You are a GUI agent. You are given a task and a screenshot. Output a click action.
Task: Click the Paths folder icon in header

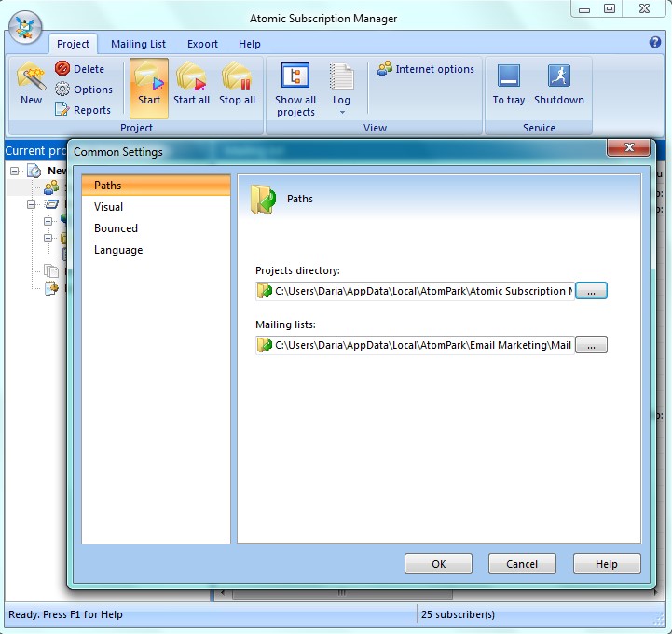coord(263,199)
